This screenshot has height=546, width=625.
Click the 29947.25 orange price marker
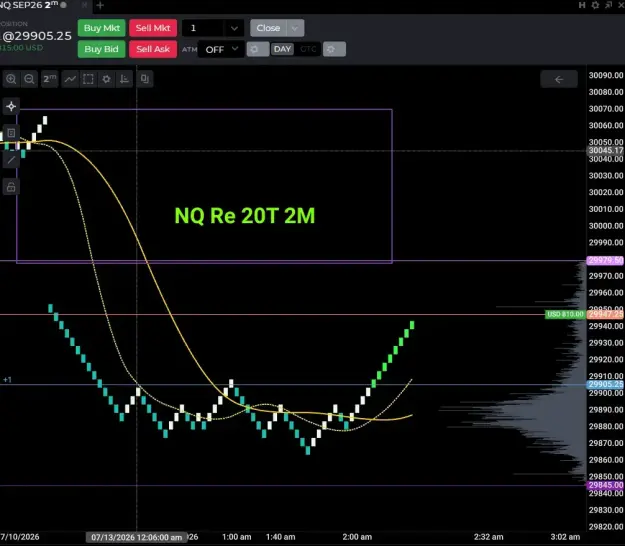coord(605,314)
